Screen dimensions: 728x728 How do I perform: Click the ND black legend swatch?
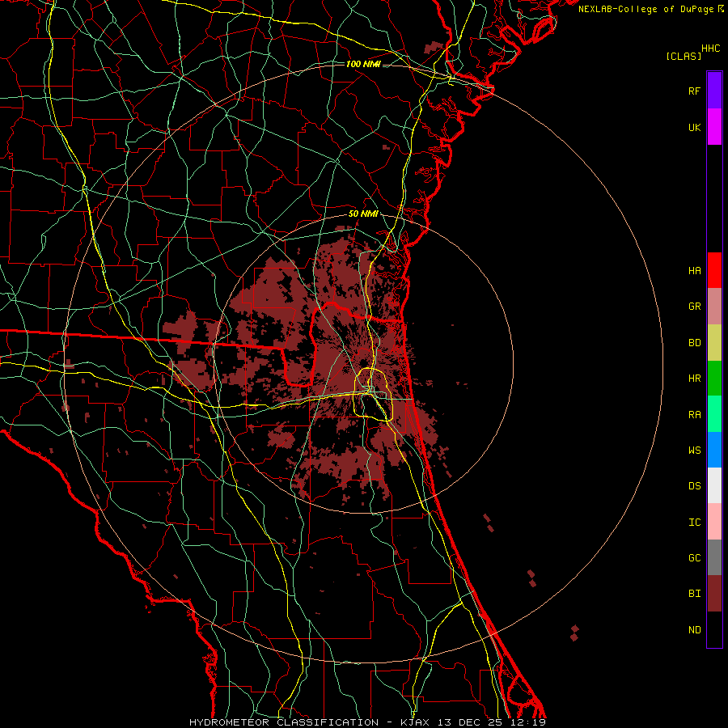pos(714,629)
